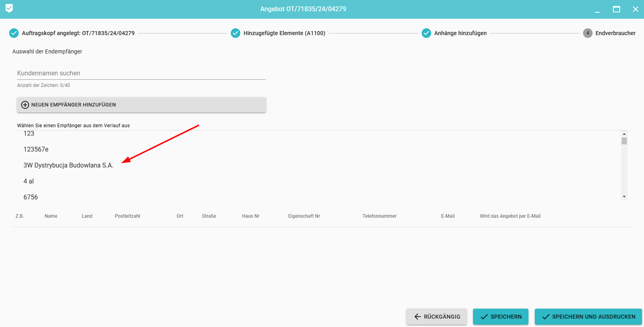This screenshot has width=644, height=327.
Task: Click the checkmark icon on Speichern und Ausdrucken
Action: (x=546, y=317)
